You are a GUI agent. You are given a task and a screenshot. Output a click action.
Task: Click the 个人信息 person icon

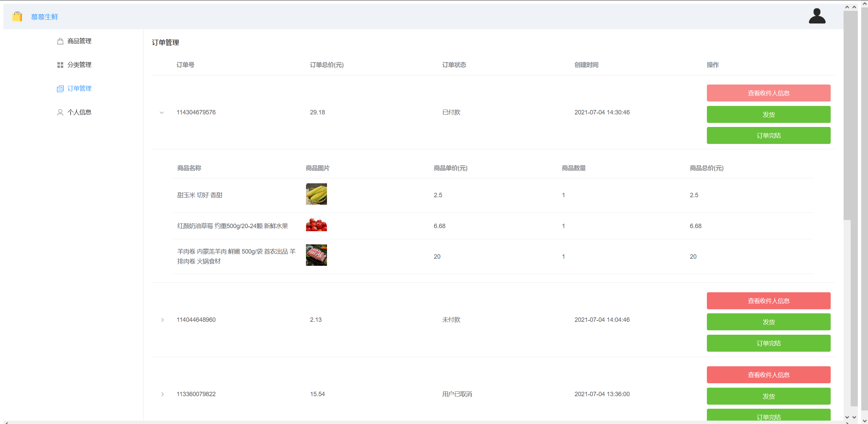[x=60, y=112]
